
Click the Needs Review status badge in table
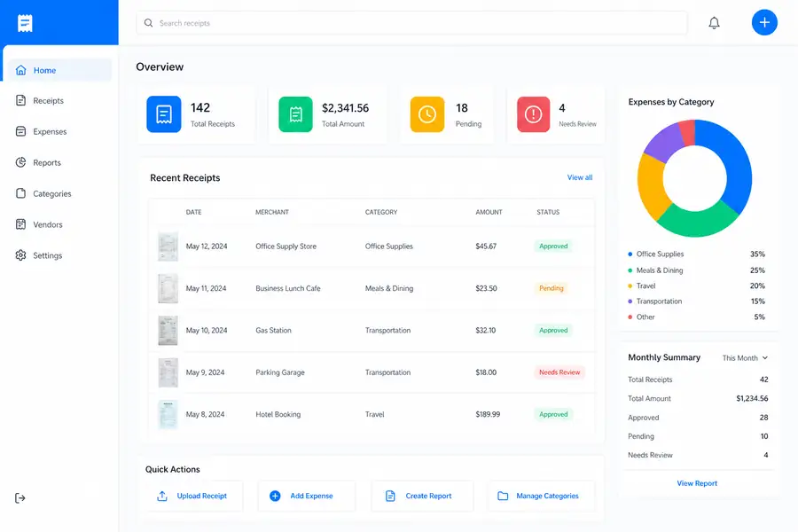tap(559, 372)
